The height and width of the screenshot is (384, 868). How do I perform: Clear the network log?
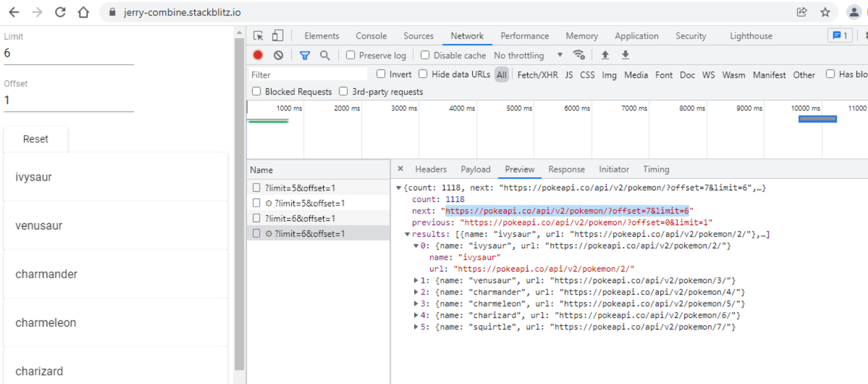tap(278, 55)
